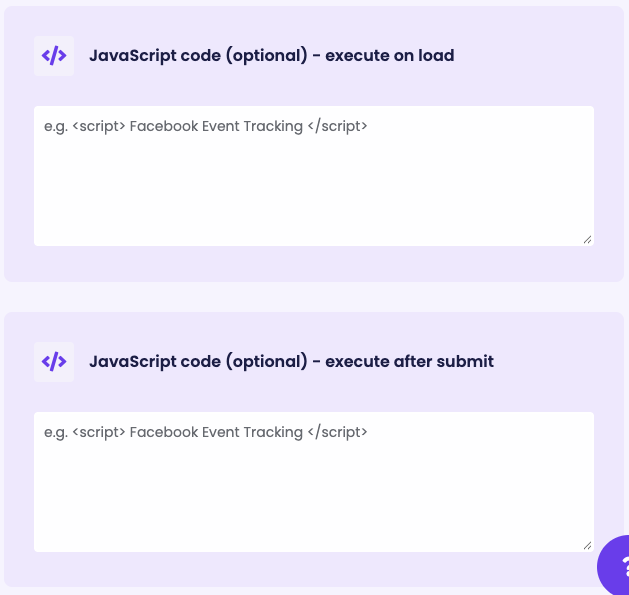Screen dimensions: 629x595
Task: Select the 'execute on load' heading text
Action: click(x=390, y=55)
